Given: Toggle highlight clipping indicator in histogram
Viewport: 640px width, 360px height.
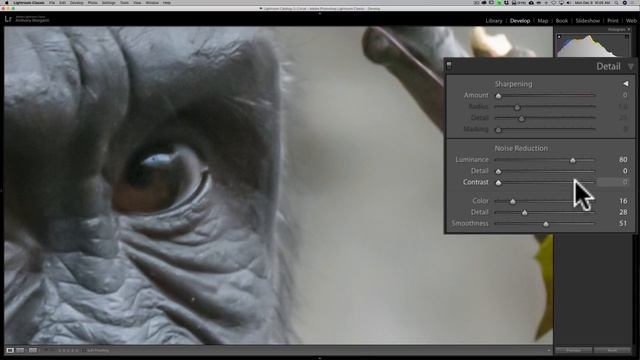Looking at the screenshot, I should 627,37.
